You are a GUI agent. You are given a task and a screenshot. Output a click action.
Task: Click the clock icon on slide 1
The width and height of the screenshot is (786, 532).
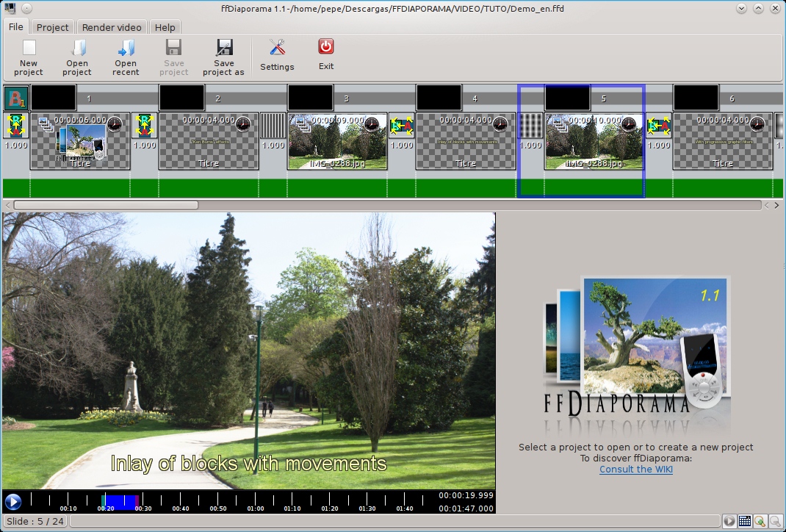(115, 123)
